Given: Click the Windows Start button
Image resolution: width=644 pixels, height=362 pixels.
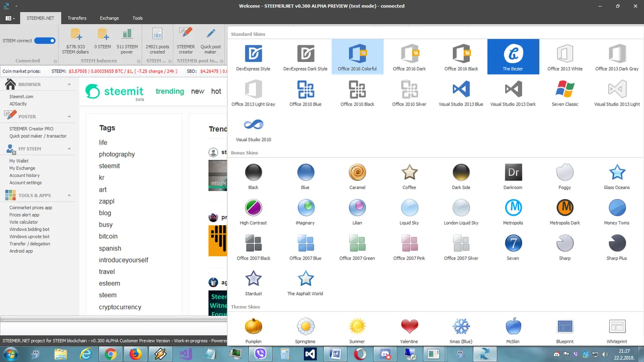Looking at the screenshot, I should [x=10, y=354].
